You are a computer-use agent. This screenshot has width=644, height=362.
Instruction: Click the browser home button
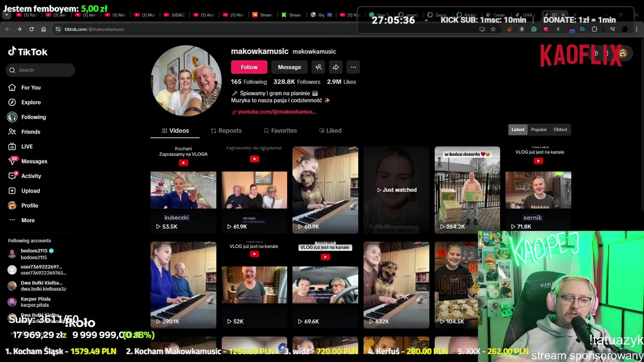tap(43, 29)
